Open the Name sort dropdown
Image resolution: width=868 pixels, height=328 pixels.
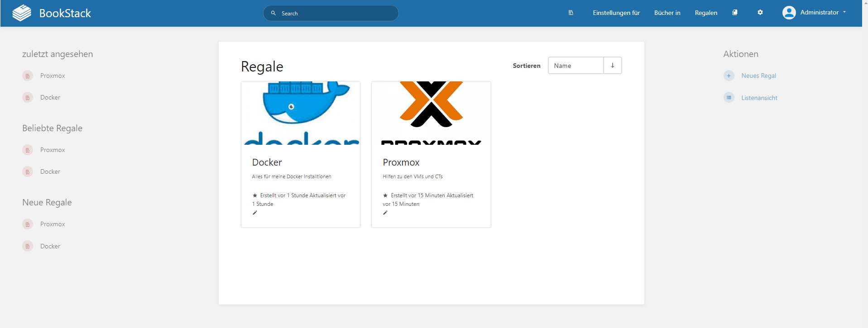tap(575, 66)
